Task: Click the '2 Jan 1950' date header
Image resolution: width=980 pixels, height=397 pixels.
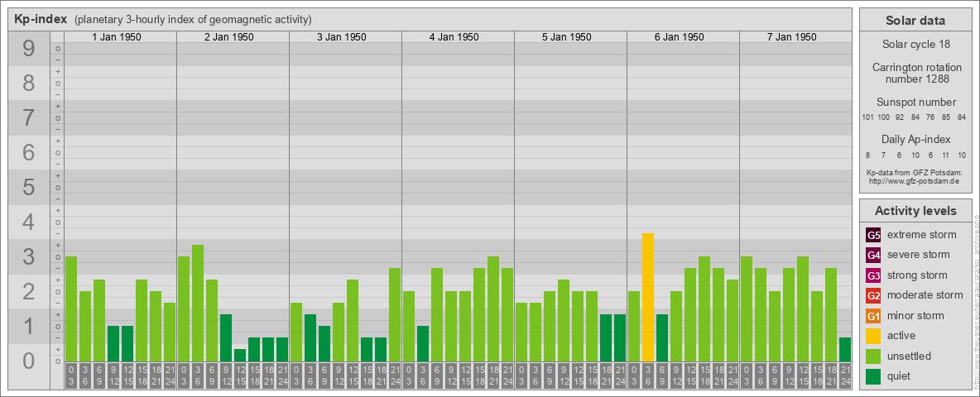Action: pos(228,37)
